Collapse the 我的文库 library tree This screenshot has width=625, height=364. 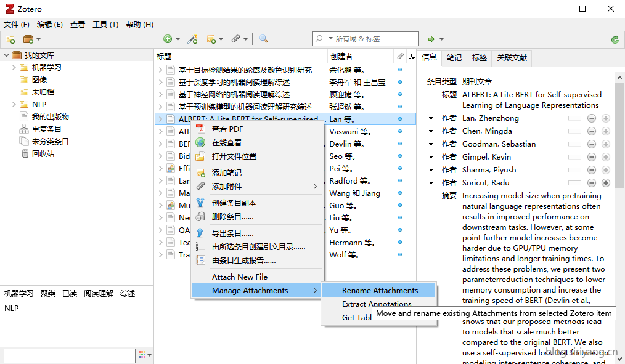click(x=6, y=55)
